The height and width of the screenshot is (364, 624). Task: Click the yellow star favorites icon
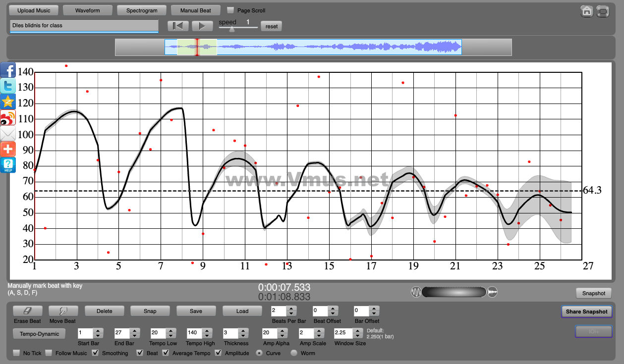pos(8,102)
